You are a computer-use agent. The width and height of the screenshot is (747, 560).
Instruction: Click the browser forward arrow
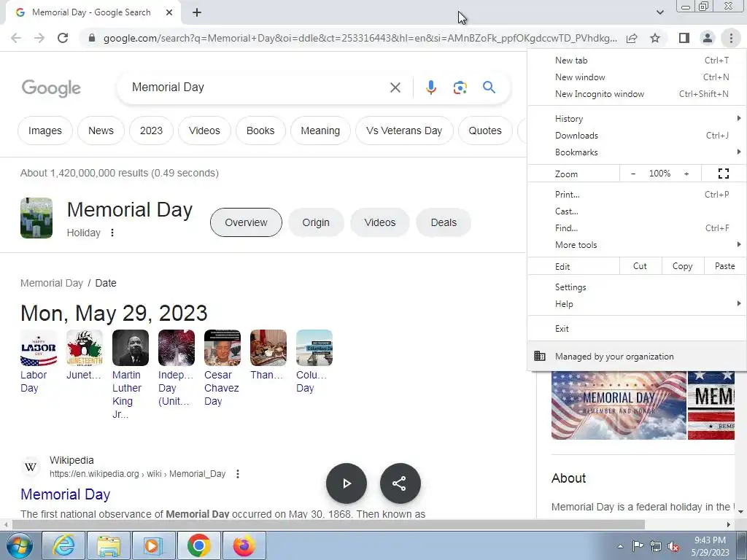pyautogui.click(x=39, y=38)
